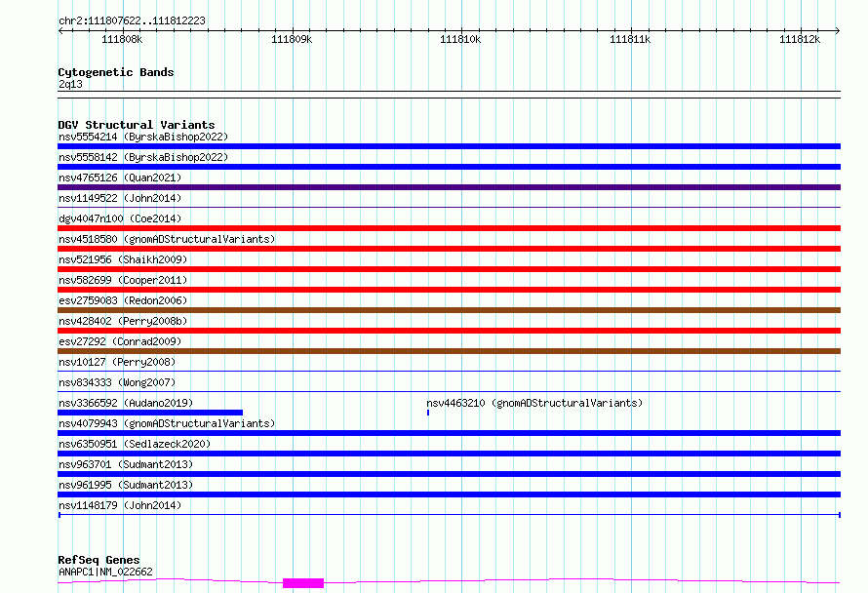Open the dgv4047n100 (Coe2014) variant label
This screenshot has width=868, height=593.
120,218
